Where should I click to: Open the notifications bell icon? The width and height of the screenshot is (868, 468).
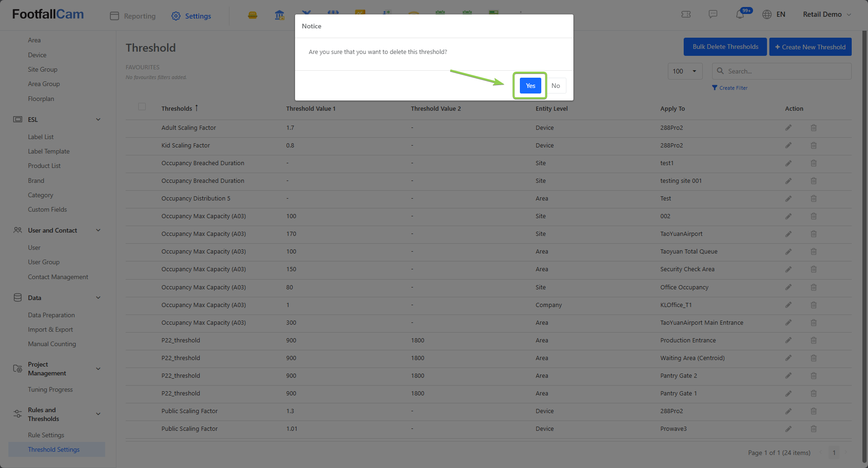click(740, 14)
